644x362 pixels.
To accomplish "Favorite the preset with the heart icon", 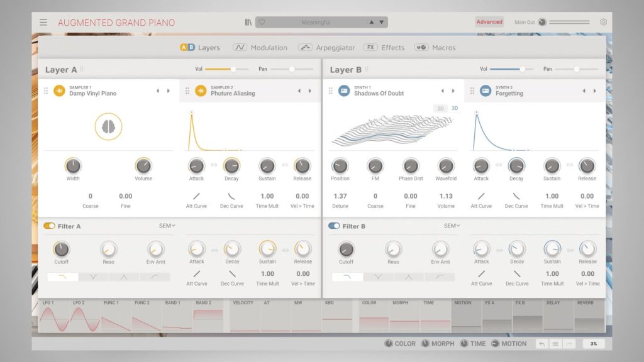I will tap(262, 22).
